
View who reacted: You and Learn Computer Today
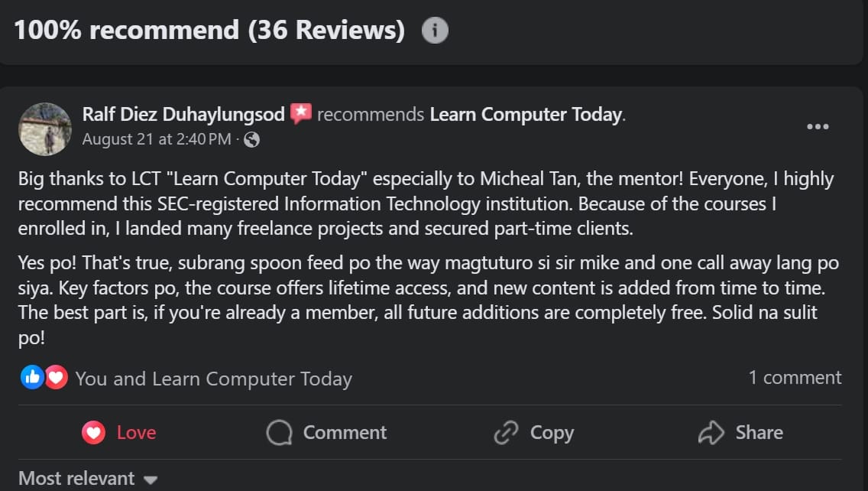point(213,379)
